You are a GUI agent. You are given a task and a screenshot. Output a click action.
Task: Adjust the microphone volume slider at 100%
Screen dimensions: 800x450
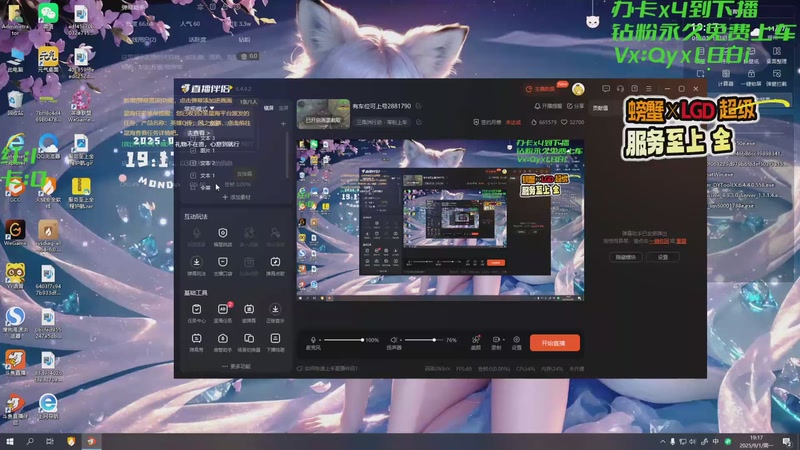tap(343, 340)
